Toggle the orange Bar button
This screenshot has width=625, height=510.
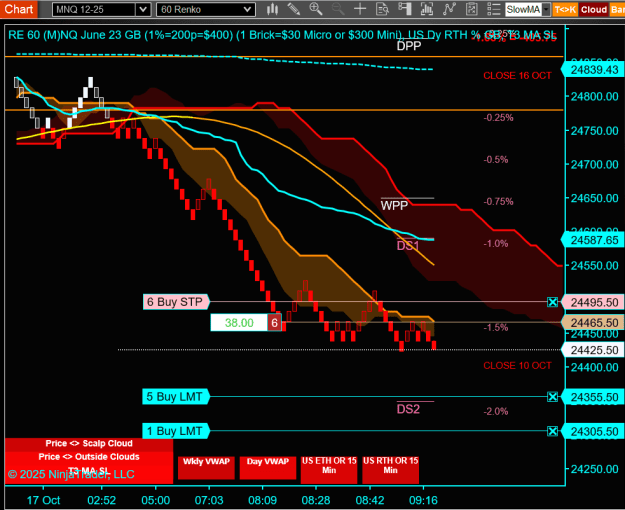pyautogui.click(x=617, y=10)
